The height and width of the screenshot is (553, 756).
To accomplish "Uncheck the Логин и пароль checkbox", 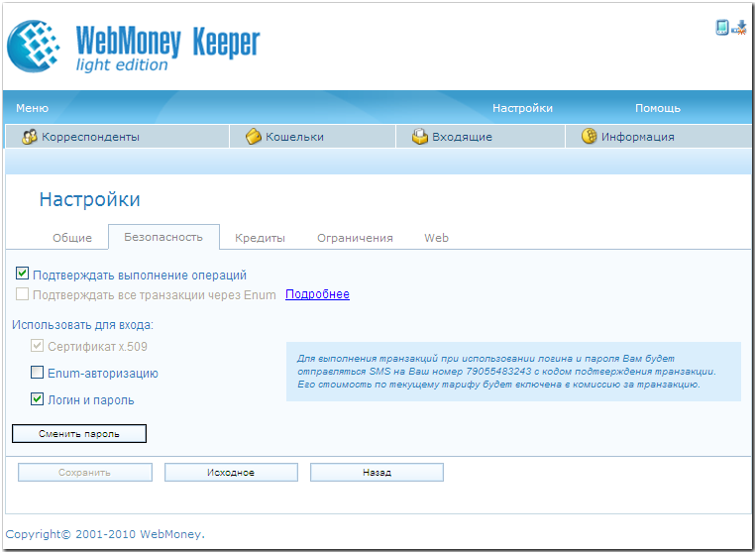I will coord(37,399).
